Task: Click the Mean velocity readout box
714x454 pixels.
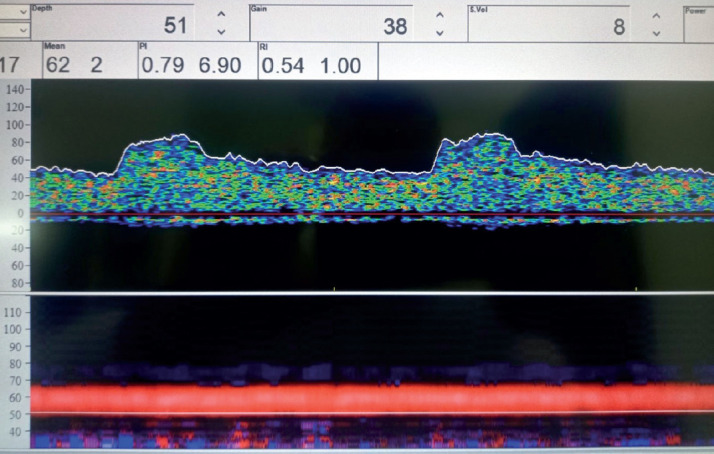Action: [x=88, y=62]
